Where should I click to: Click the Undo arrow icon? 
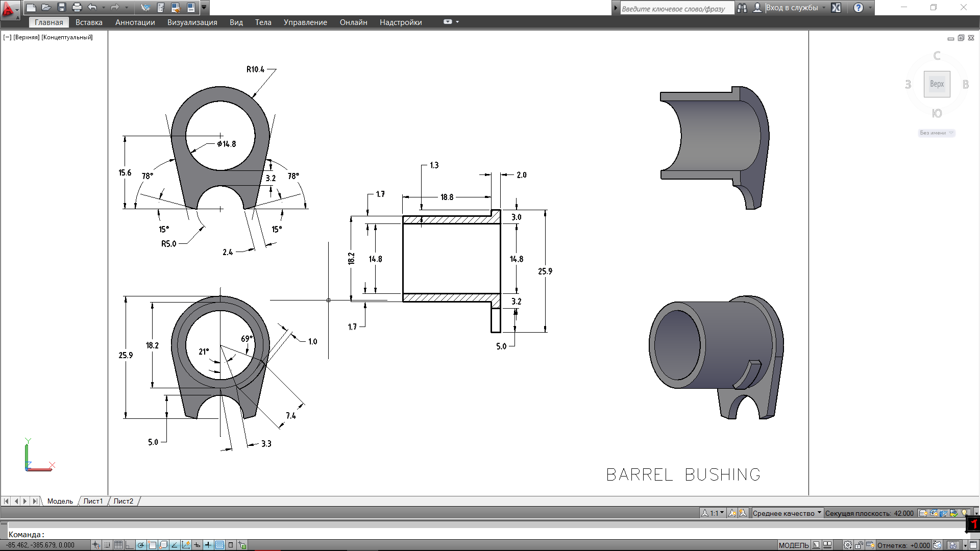click(x=92, y=7)
